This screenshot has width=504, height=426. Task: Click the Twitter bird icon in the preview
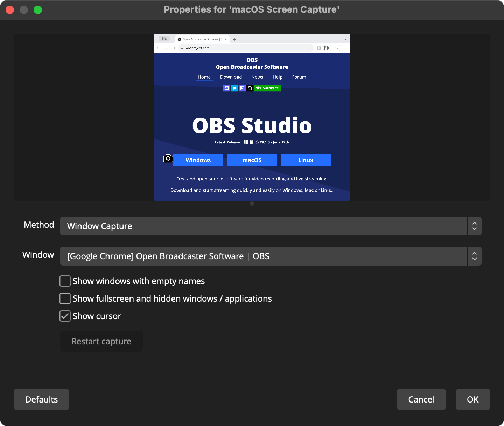(234, 88)
